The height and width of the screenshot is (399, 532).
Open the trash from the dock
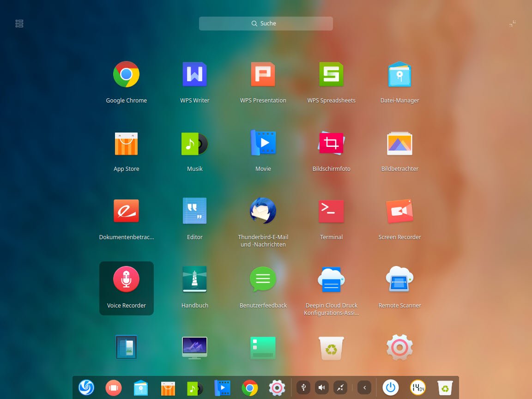[445, 388]
